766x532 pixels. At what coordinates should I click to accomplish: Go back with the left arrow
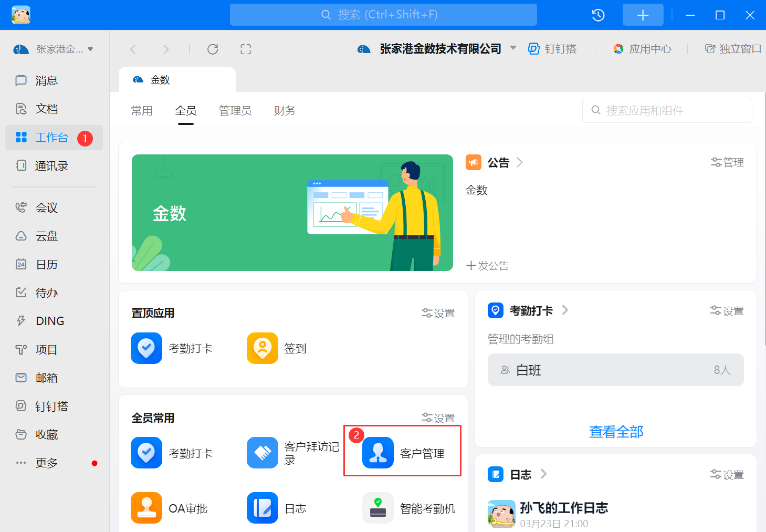click(133, 49)
